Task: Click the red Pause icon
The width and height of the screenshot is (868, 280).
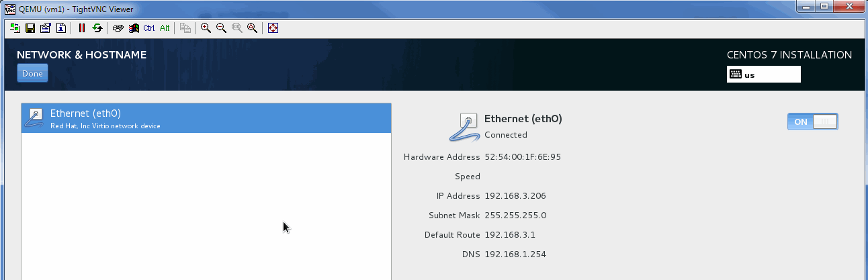Action: (82, 28)
